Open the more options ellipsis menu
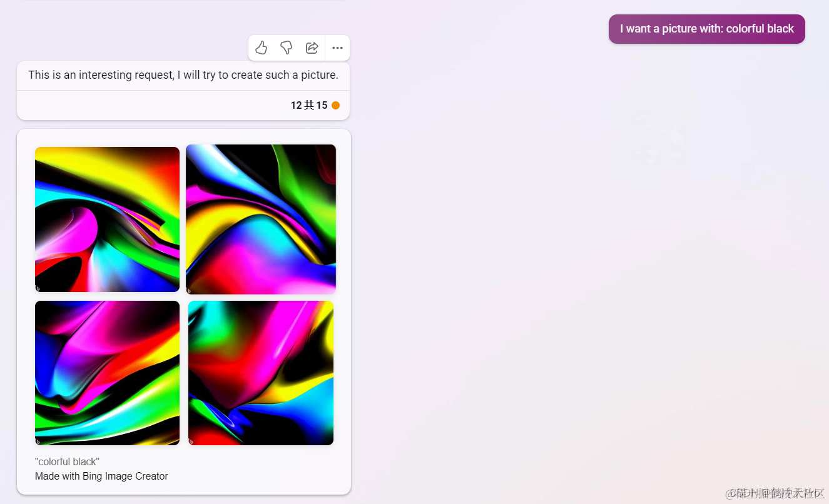This screenshot has width=829, height=504. coord(337,48)
